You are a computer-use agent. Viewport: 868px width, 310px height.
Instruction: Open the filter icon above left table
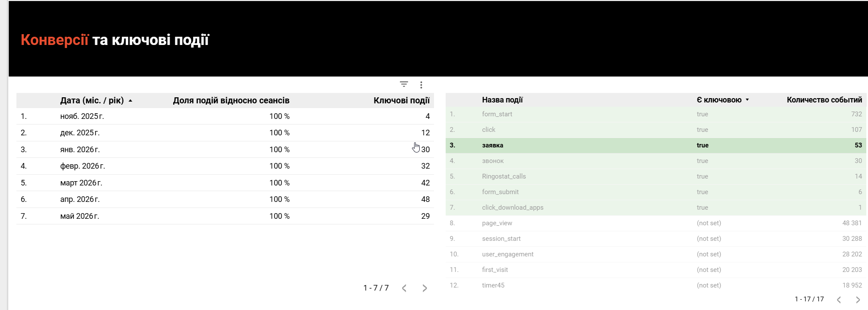404,84
